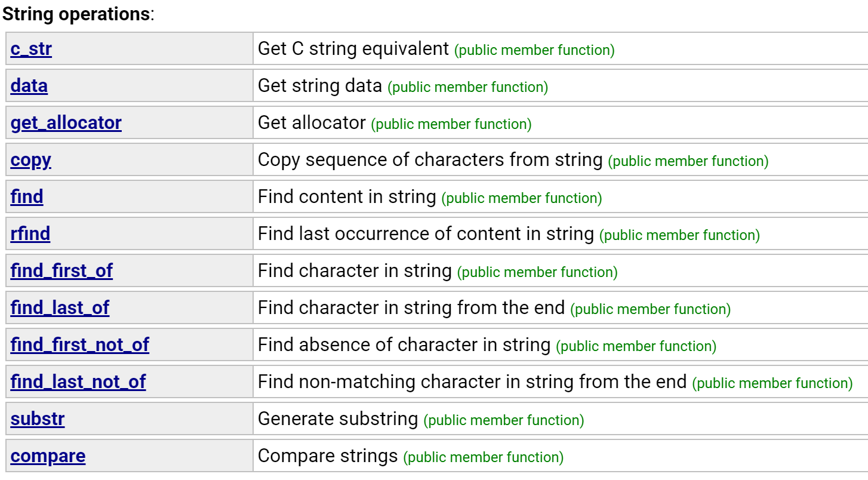Click the "Find content in string" description

(347, 197)
